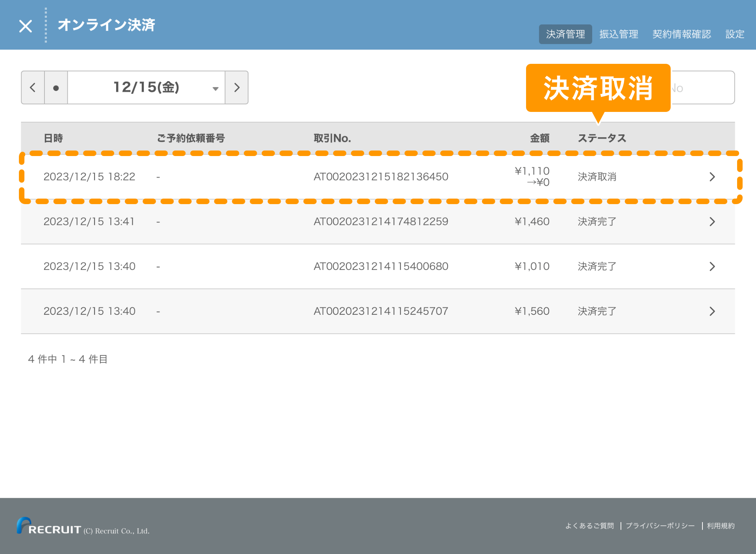Jump to today with the dot button
Screen dimensions: 756x554
pyautogui.click(x=56, y=87)
